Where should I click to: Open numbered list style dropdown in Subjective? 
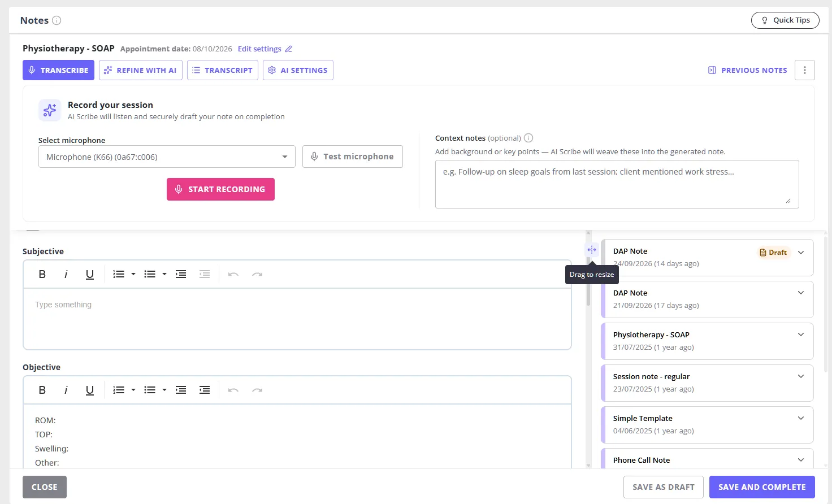tap(133, 274)
